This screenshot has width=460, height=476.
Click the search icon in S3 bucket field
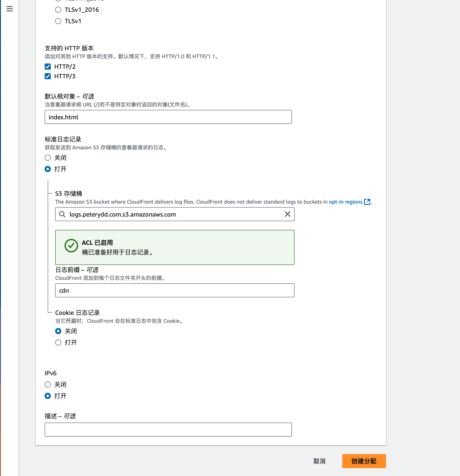click(62, 214)
